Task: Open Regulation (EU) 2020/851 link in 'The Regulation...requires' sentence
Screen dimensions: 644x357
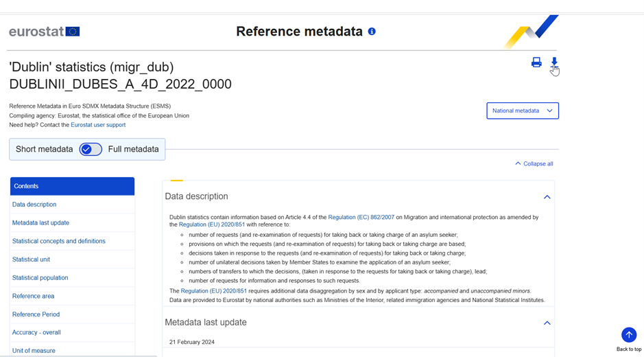Action: click(213, 291)
